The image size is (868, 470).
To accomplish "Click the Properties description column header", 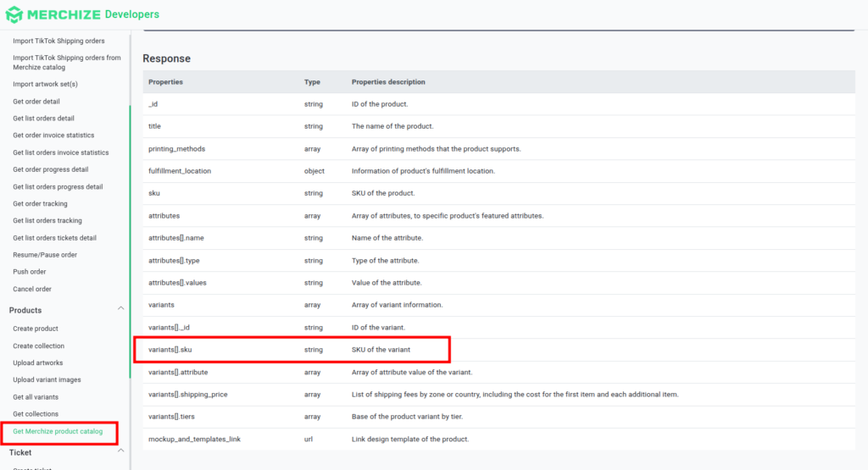I will pos(388,82).
